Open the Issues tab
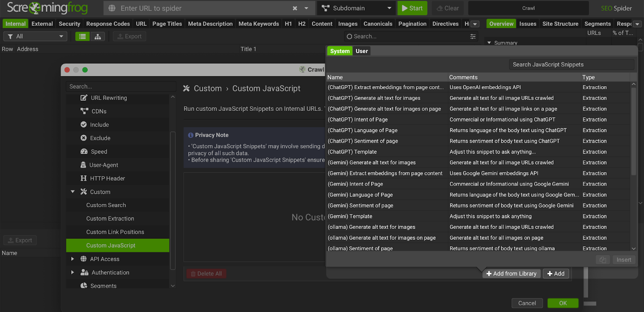Viewport: 644px width, 312px height. pos(528,24)
